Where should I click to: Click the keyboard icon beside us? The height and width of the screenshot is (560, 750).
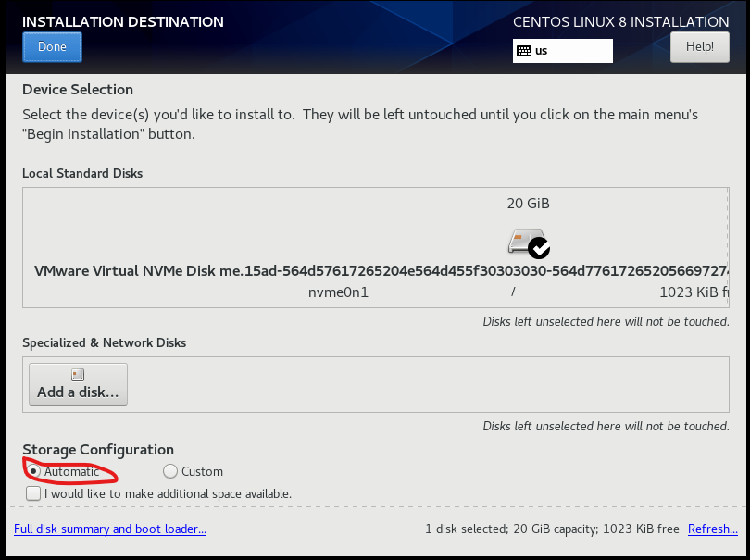point(524,51)
